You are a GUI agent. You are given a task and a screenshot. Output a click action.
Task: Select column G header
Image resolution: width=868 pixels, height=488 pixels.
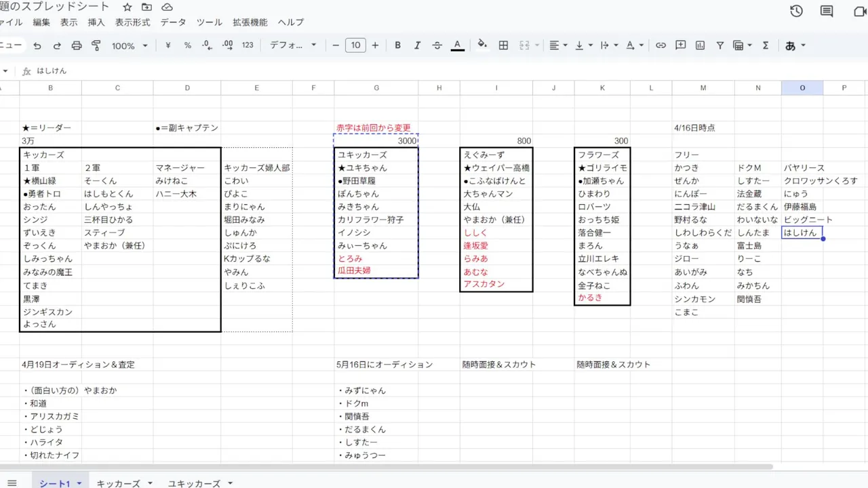pos(376,88)
